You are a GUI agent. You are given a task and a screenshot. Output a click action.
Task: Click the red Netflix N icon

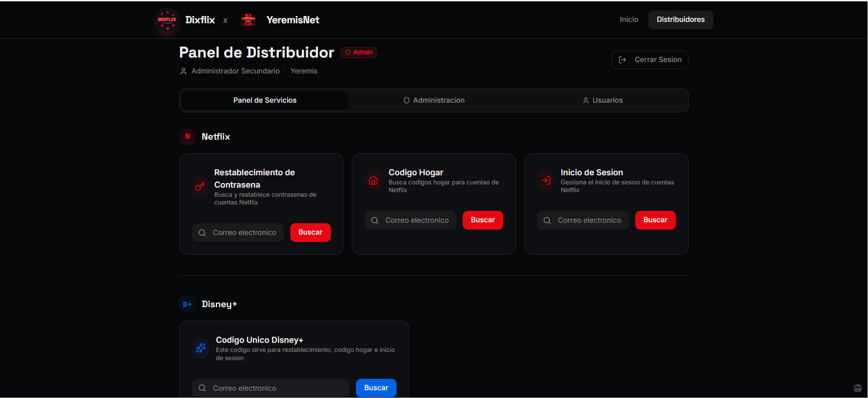pyautogui.click(x=188, y=136)
